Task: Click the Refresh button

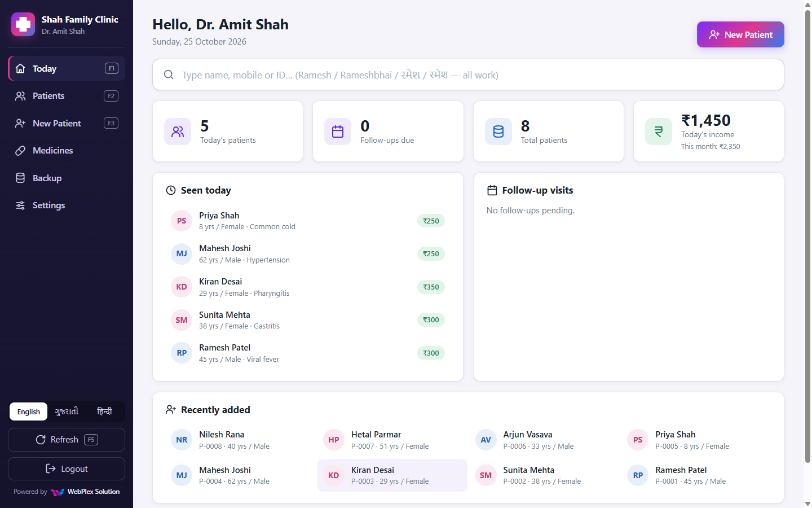Action: 67,440
